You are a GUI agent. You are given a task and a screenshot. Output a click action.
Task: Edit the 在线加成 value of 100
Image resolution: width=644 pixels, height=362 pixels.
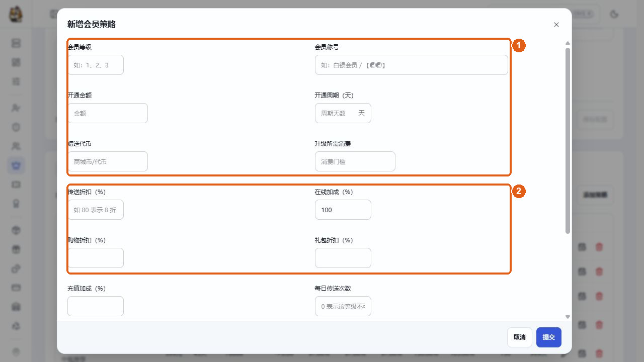click(x=343, y=210)
